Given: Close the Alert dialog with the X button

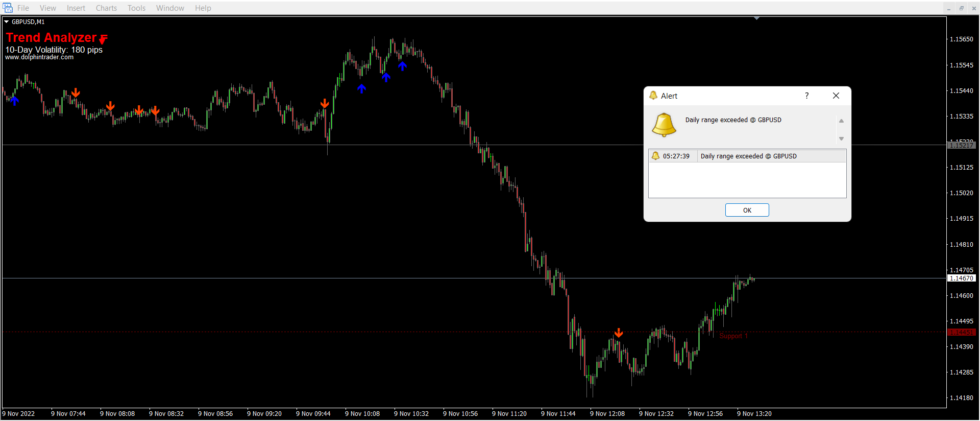Looking at the screenshot, I should pos(836,96).
